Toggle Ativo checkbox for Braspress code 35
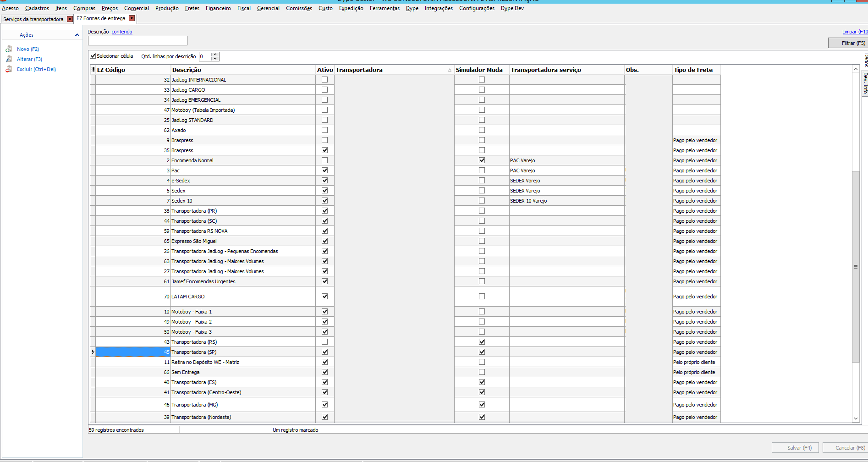This screenshot has height=462, width=868. [325, 150]
